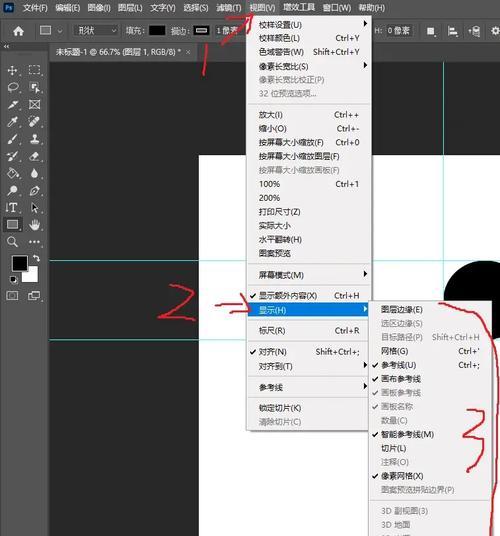Viewport: 500px width, 536px height.
Task: Choose 按屏幕大小缩放(F)
Action: (x=308, y=142)
